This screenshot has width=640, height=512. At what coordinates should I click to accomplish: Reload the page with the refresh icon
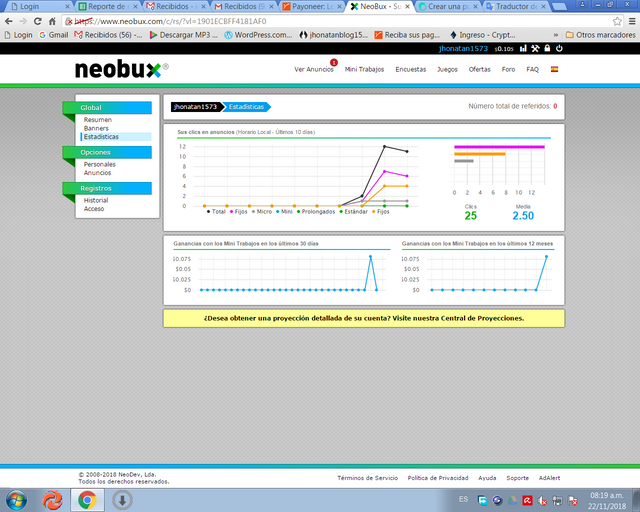click(38, 21)
